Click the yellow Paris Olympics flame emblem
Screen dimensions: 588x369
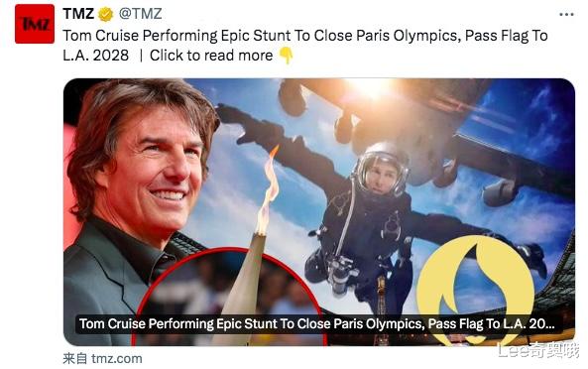tap(476, 289)
